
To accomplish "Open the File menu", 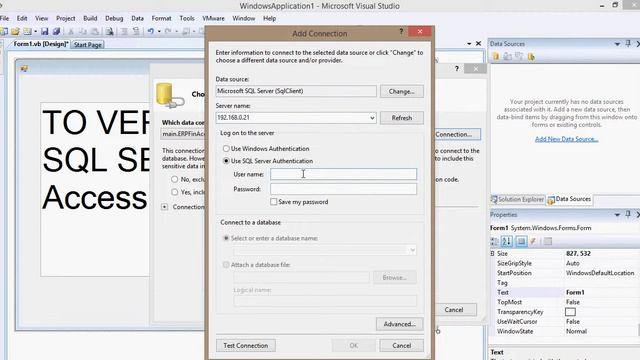I will click(4, 18).
